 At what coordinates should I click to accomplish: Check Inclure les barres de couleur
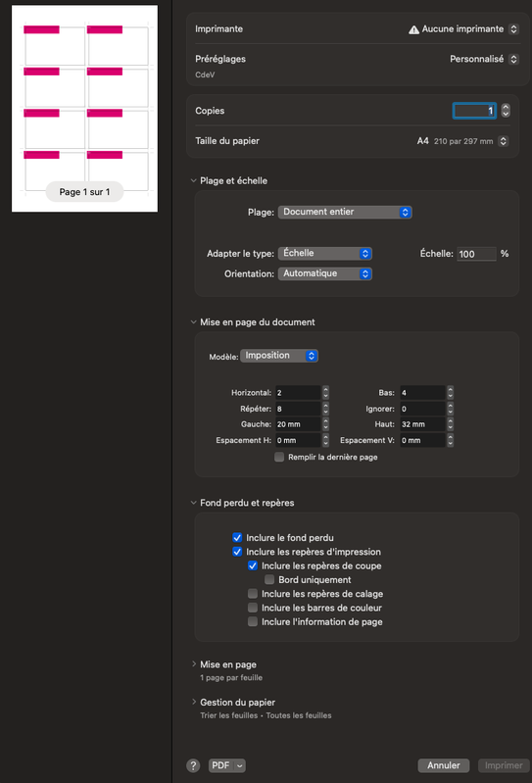point(253,608)
